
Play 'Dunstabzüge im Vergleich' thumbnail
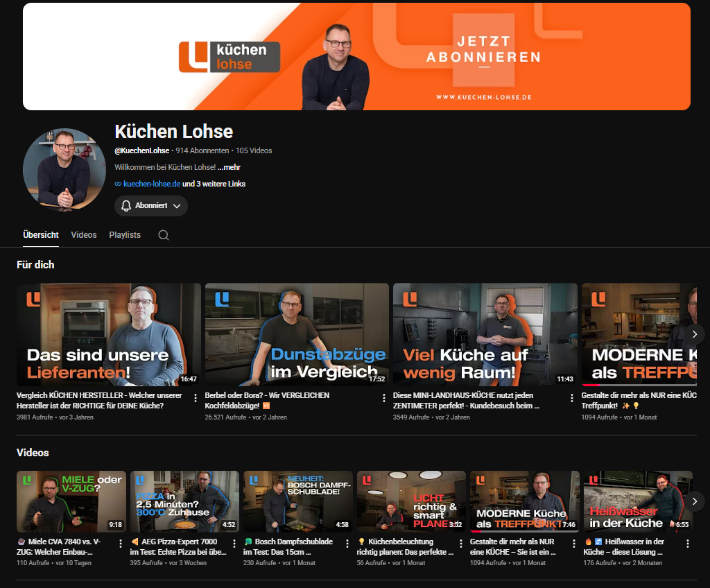pos(297,335)
